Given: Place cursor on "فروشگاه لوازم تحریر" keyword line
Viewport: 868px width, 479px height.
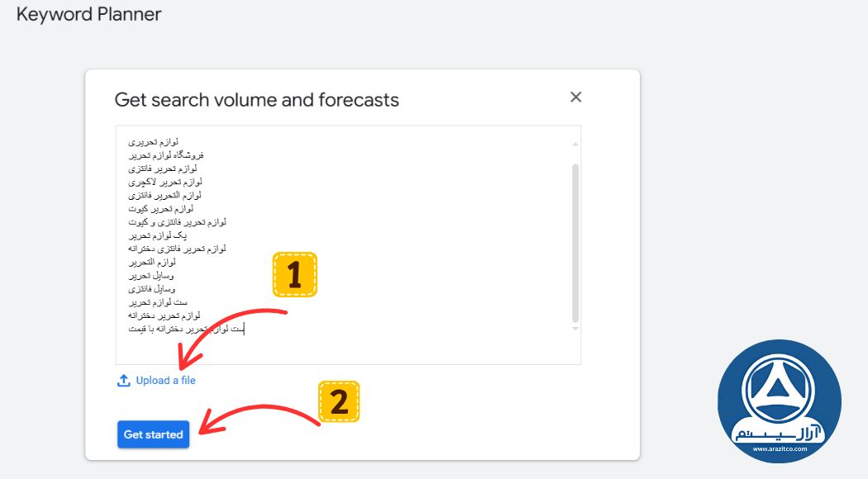Looking at the screenshot, I should coord(165,155).
